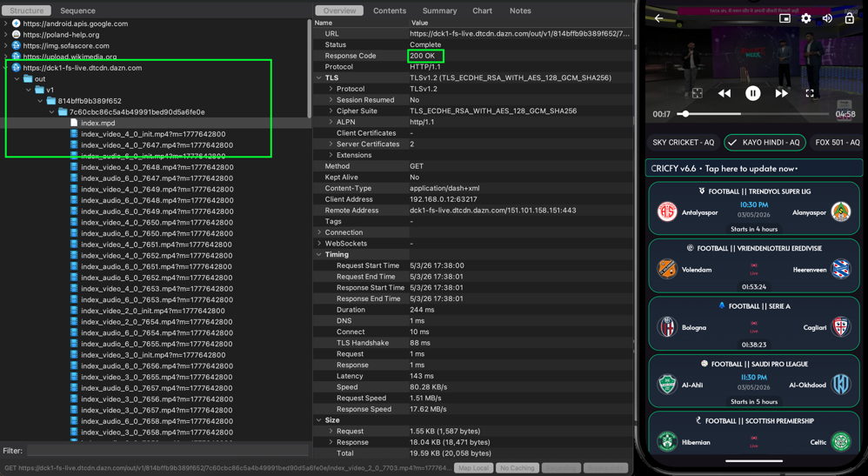The height and width of the screenshot is (476, 868).
Task: Open the Hibernian vs Celtic match card
Action: click(x=754, y=433)
